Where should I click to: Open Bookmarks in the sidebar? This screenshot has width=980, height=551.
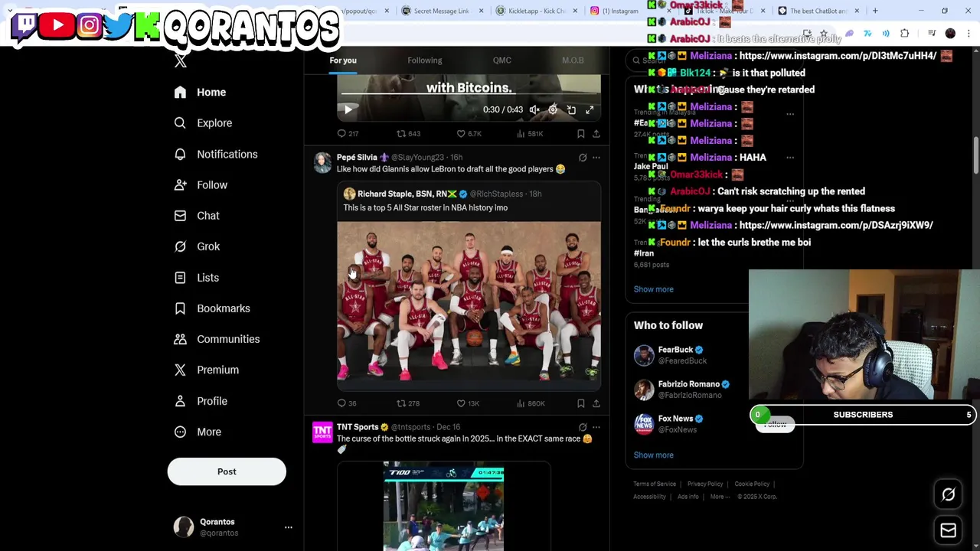(211, 308)
